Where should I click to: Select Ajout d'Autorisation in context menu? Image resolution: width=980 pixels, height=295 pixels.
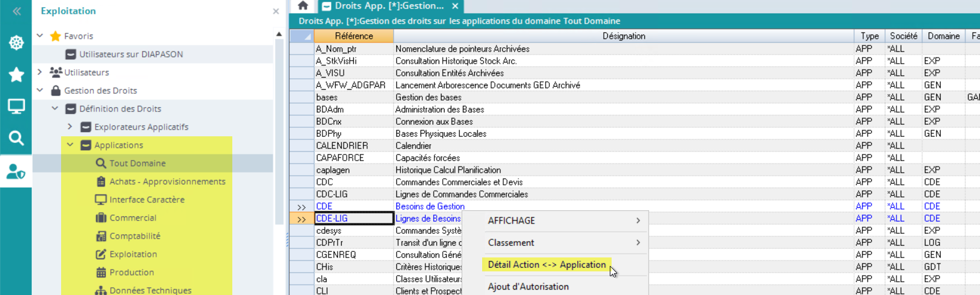click(528, 287)
